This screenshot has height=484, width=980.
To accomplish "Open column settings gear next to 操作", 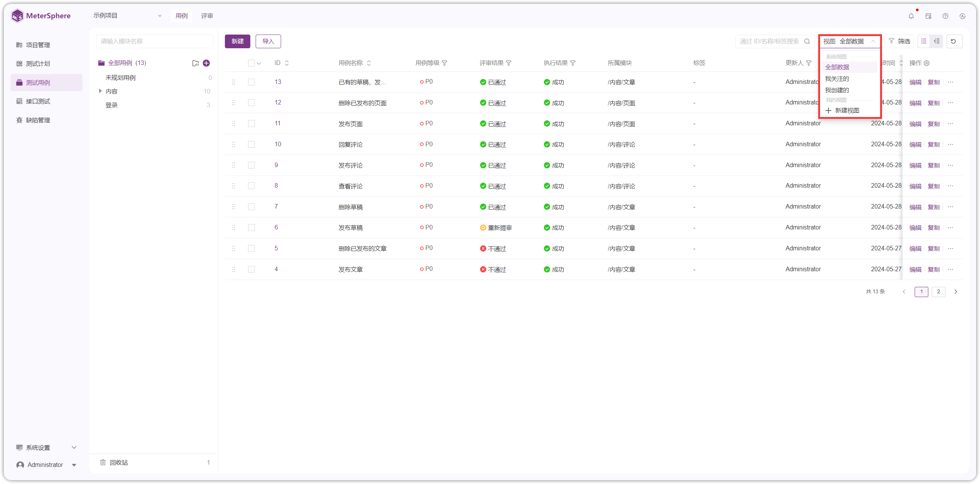I will [x=927, y=63].
